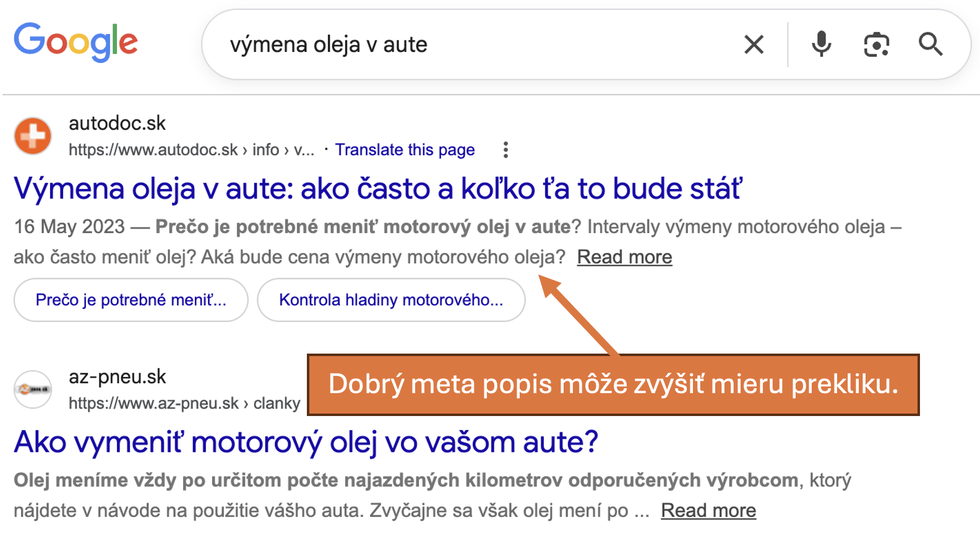980x544 pixels.
Task: Click Read more in autodoc snippet
Action: coord(624,257)
